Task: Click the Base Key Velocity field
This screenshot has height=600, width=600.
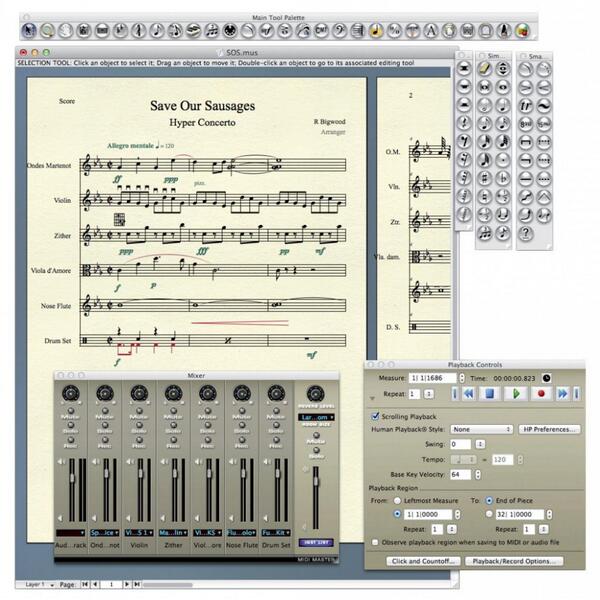Action: click(461, 474)
